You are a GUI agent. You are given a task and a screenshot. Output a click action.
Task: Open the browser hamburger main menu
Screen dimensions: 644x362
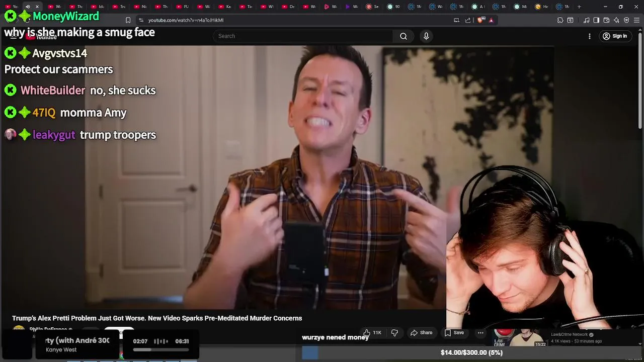pos(636,20)
